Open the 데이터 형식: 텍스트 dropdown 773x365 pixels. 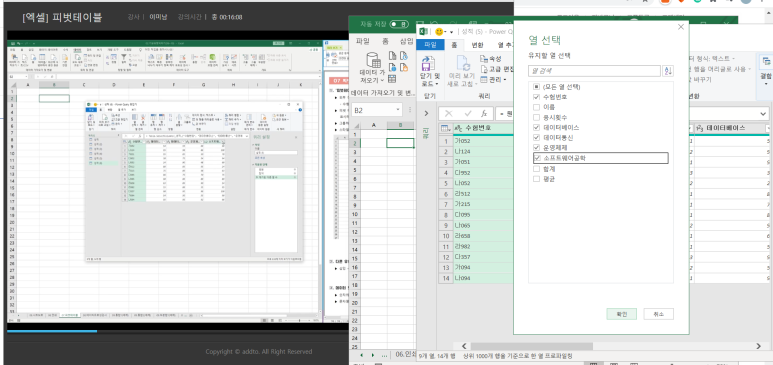[713, 59]
